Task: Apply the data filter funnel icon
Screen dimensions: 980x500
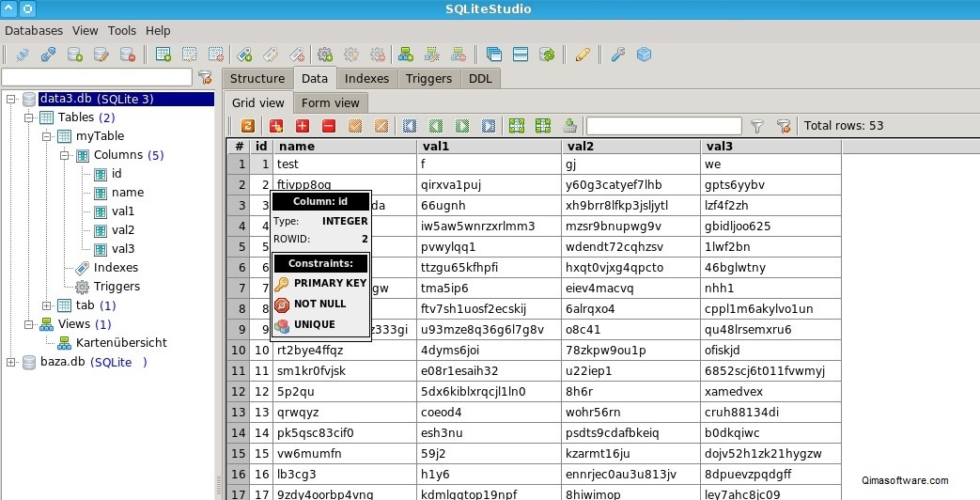Action: 757,126
